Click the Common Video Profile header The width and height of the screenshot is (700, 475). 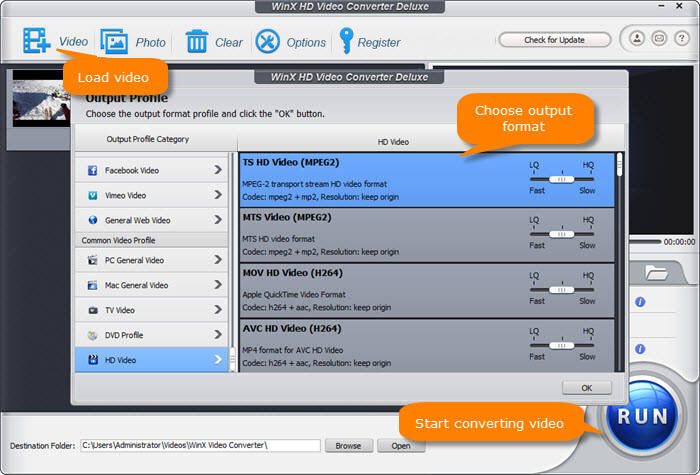pos(151,240)
